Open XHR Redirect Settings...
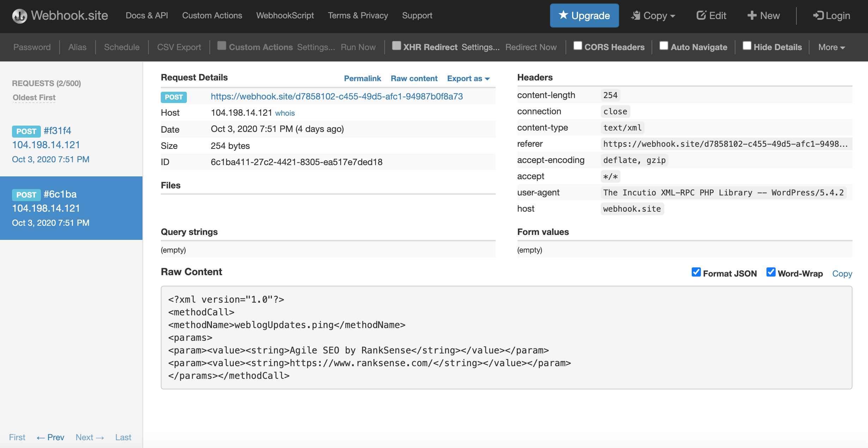This screenshot has width=868, height=448. [481, 47]
